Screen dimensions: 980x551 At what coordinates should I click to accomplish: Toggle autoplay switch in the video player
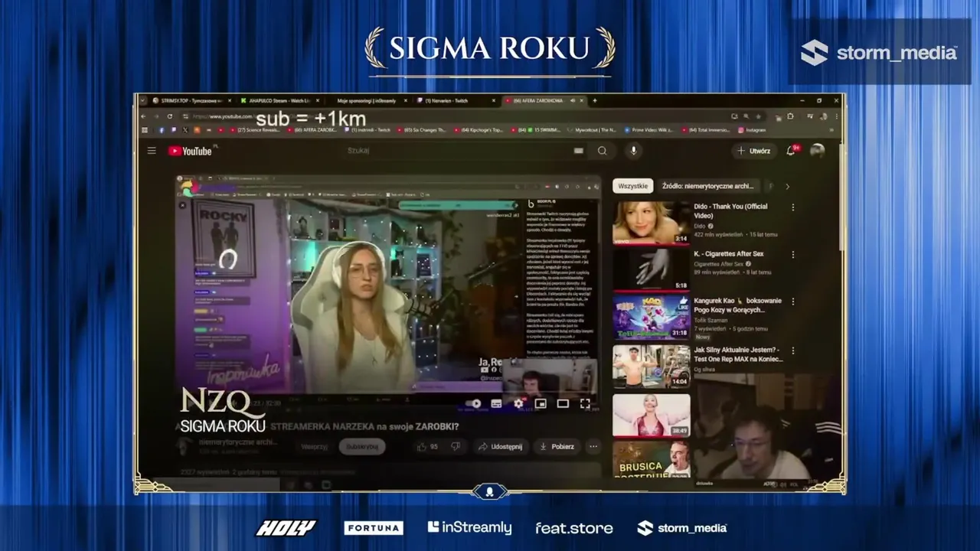[x=474, y=403]
